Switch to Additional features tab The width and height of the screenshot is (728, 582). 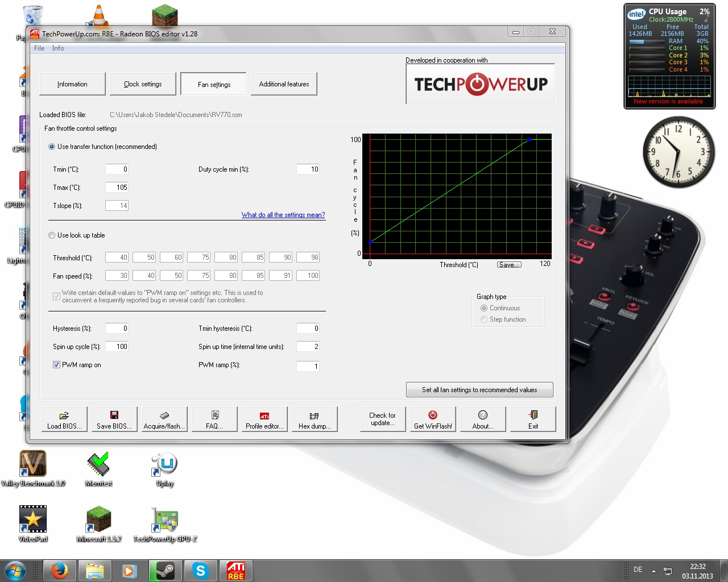(284, 84)
